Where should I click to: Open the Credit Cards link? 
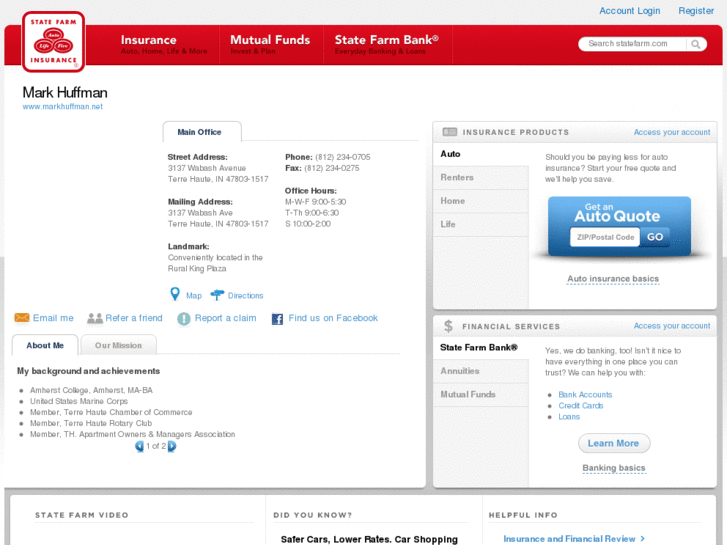580,406
